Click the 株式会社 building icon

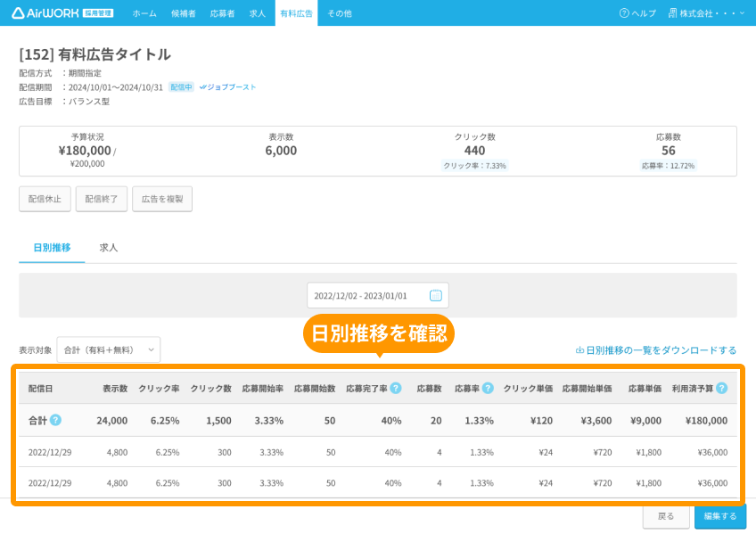tap(672, 13)
